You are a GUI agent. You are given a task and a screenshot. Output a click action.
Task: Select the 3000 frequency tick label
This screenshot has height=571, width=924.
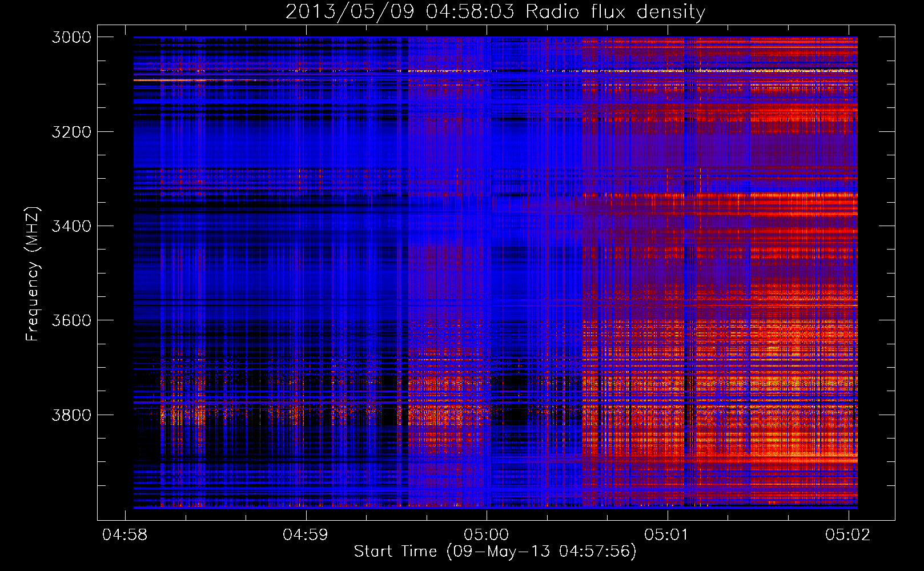71,37
